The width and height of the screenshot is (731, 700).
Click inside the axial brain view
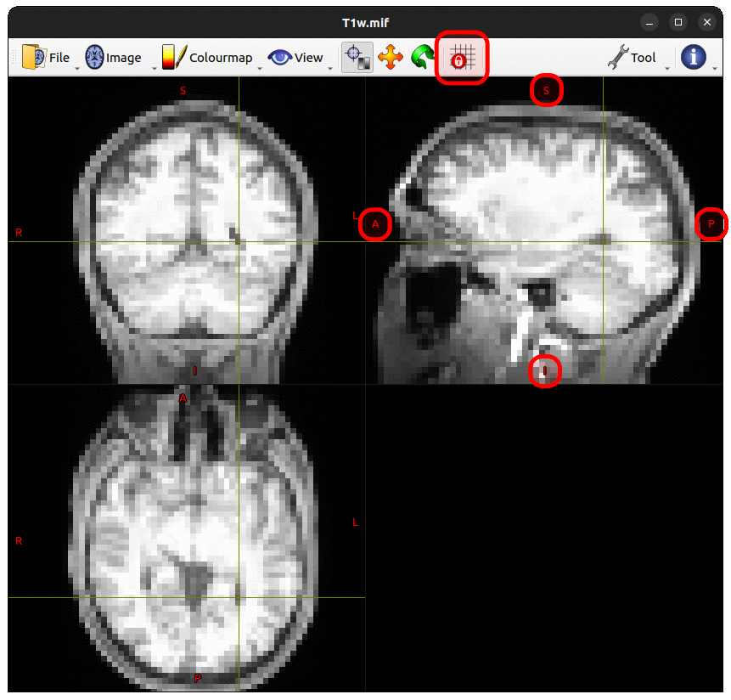tap(187, 539)
